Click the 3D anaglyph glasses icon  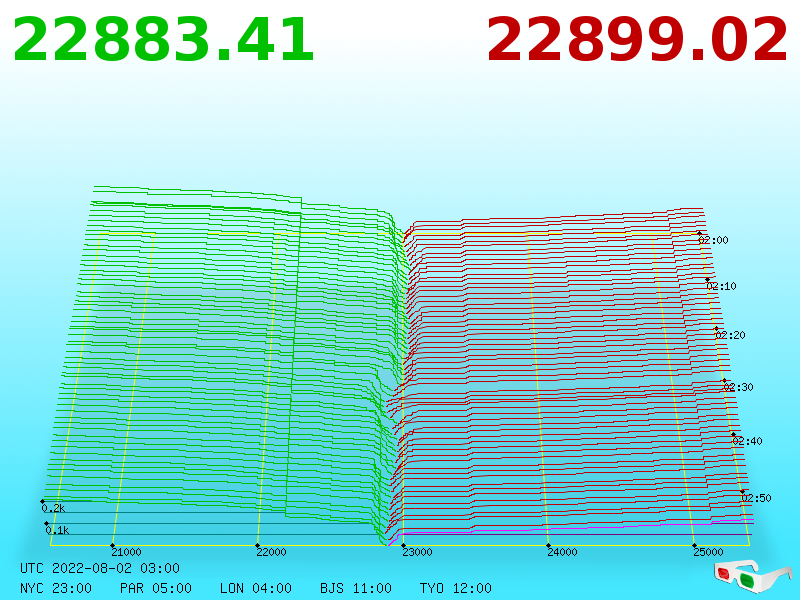(753, 577)
